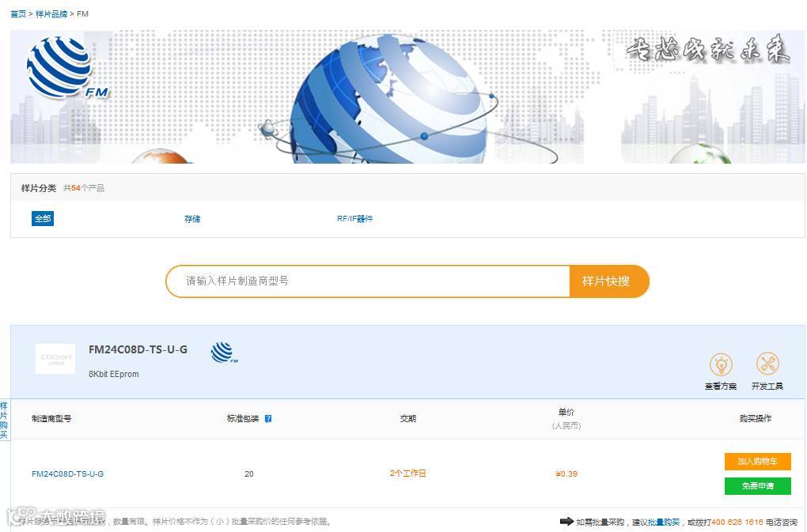Viewport: 807px width, 532px height.
Task: Select the RF/IF器件 category
Action: click(x=354, y=218)
